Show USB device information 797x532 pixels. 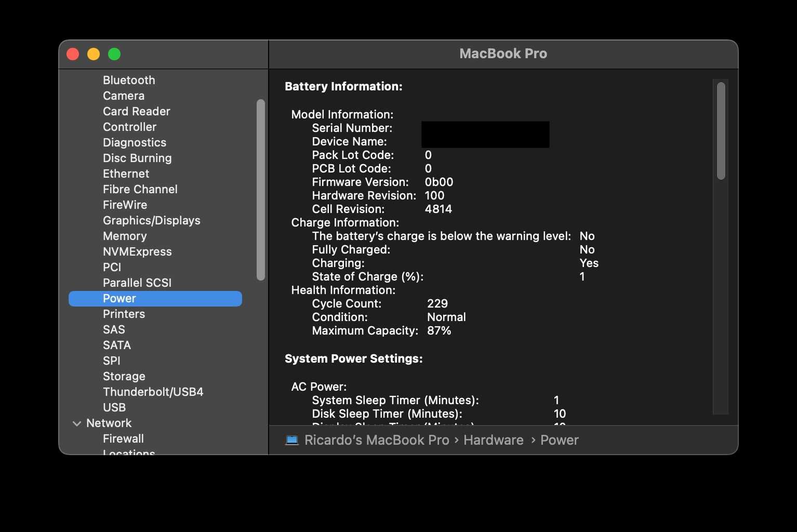pos(114,407)
